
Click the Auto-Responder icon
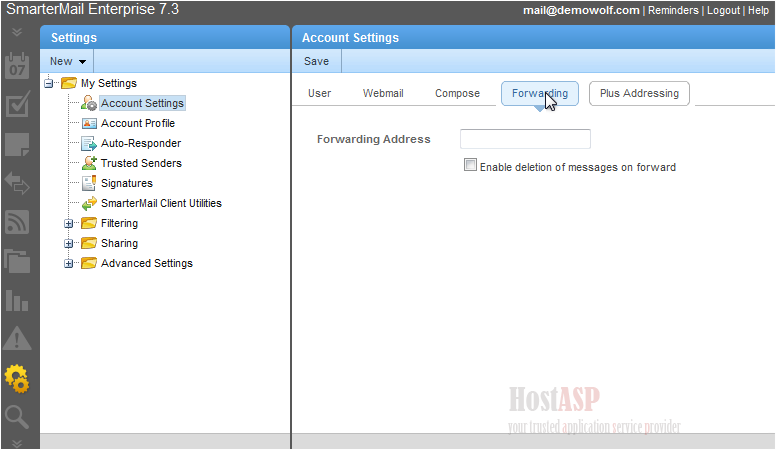tap(89, 144)
